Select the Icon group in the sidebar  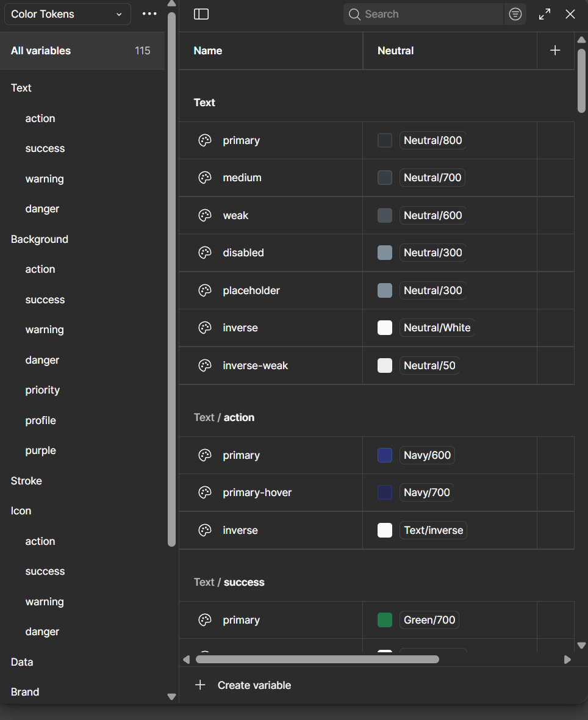21,511
